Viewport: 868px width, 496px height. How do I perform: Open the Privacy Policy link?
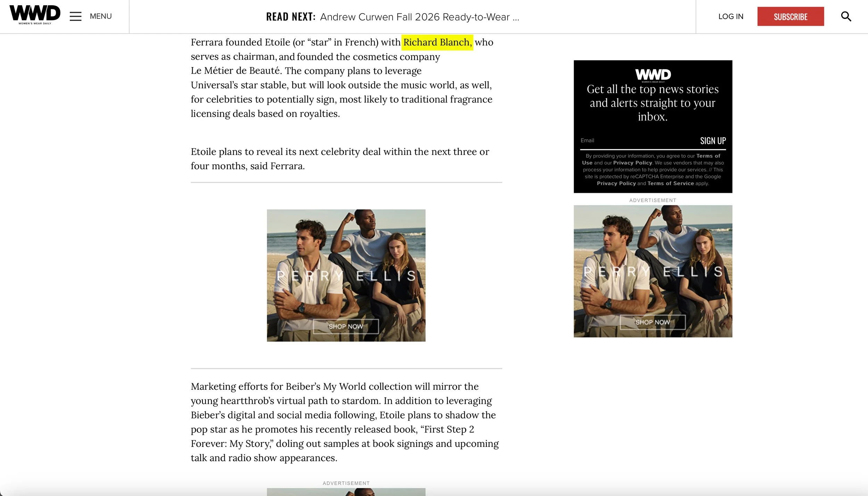pyautogui.click(x=633, y=163)
